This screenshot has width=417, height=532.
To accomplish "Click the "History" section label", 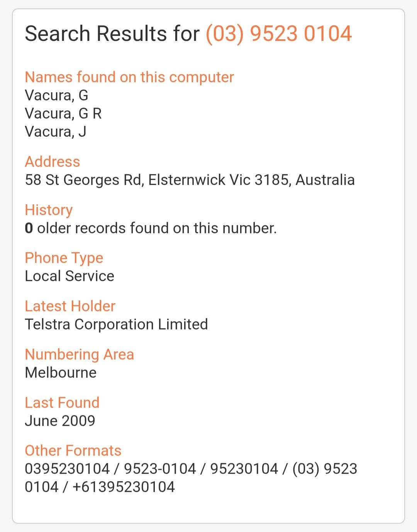I will (x=49, y=210).
